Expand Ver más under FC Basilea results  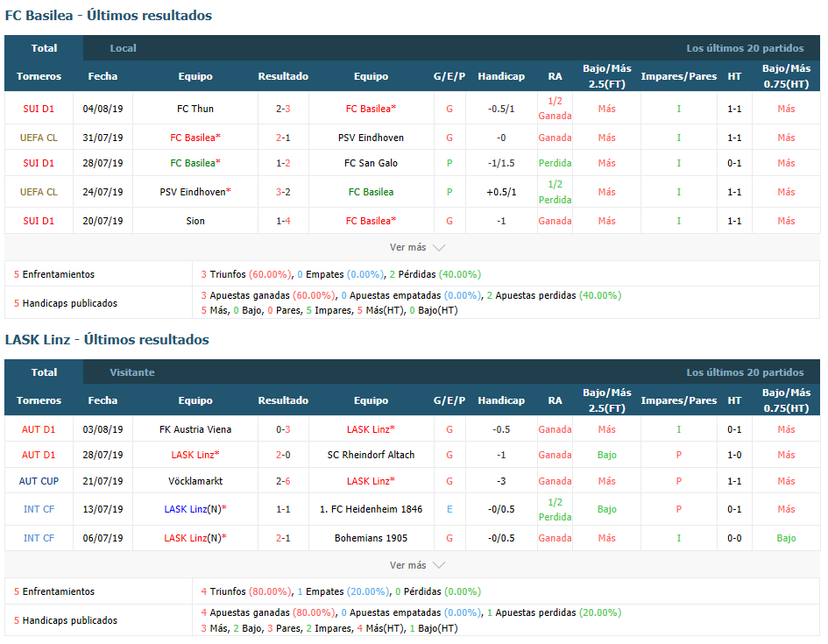tap(417, 247)
